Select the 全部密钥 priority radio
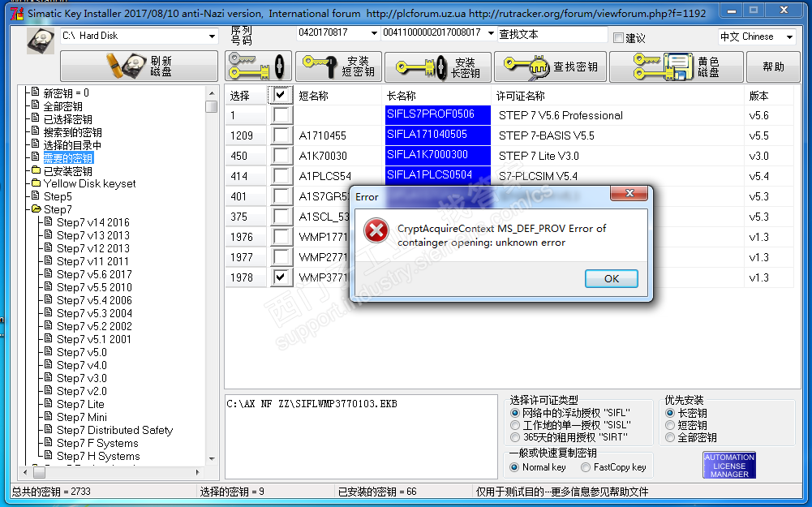Image resolution: width=812 pixels, height=507 pixels. pos(670,437)
